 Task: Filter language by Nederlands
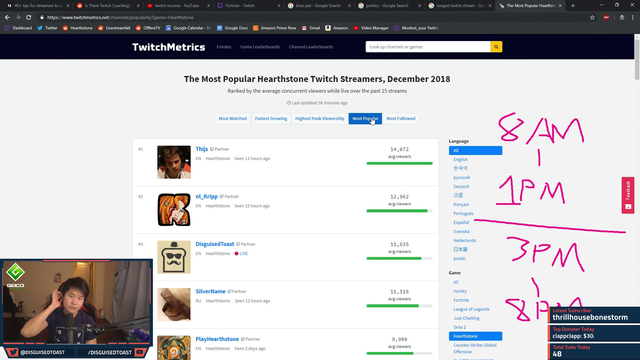point(464,240)
